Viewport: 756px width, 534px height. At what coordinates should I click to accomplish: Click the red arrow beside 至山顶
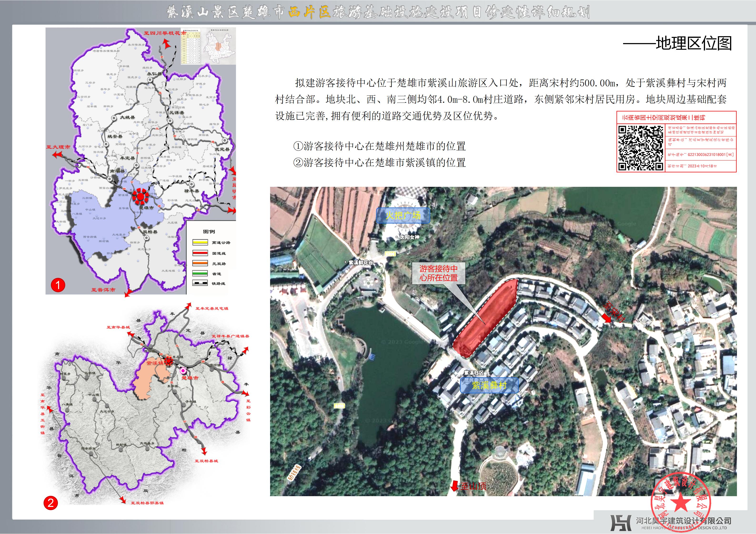[x=455, y=486]
